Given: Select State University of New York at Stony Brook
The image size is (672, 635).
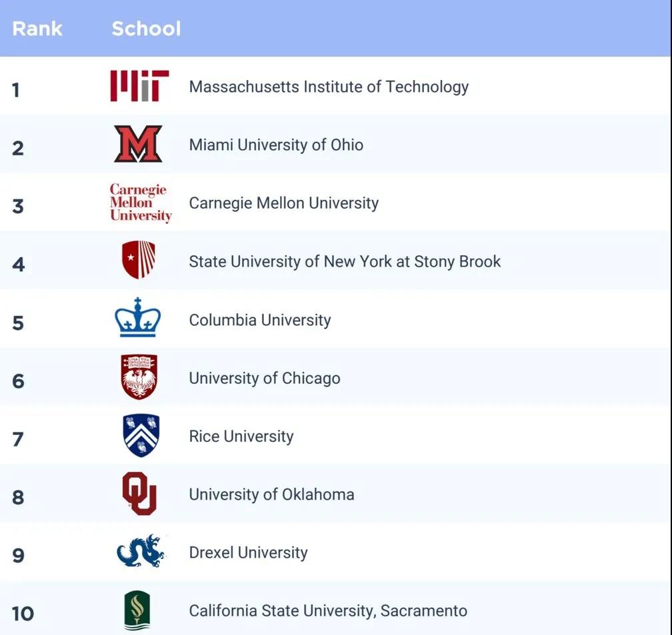Looking at the screenshot, I should 345,261.
